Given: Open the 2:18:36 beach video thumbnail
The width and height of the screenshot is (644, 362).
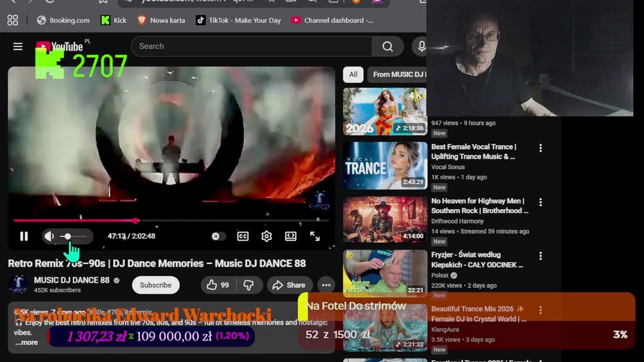Looking at the screenshot, I should pos(385,112).
